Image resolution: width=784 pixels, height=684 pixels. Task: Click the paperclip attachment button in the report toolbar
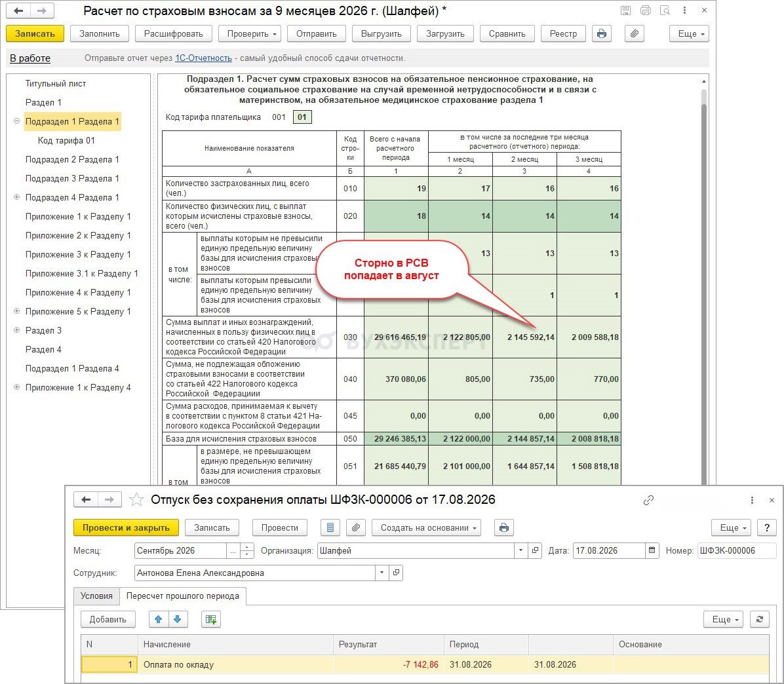coord(634,34)
